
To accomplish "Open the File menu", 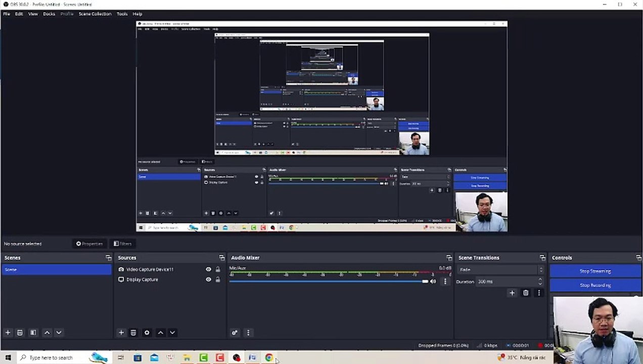I will pyautogui.click(x=7, y=14).
